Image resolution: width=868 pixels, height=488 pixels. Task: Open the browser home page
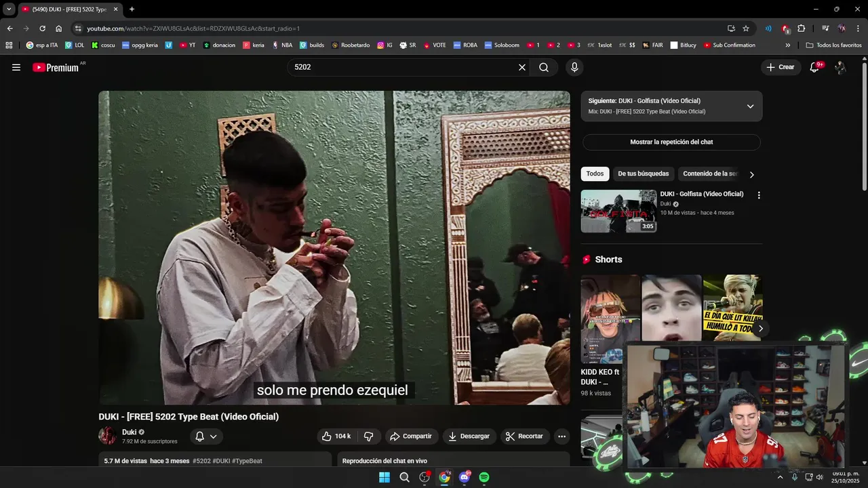(x=59, y=28)
